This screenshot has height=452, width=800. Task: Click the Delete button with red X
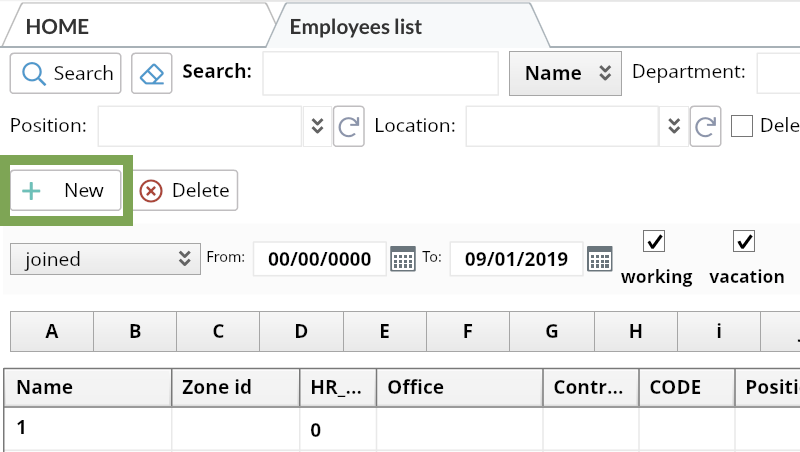tap(185, 190)
